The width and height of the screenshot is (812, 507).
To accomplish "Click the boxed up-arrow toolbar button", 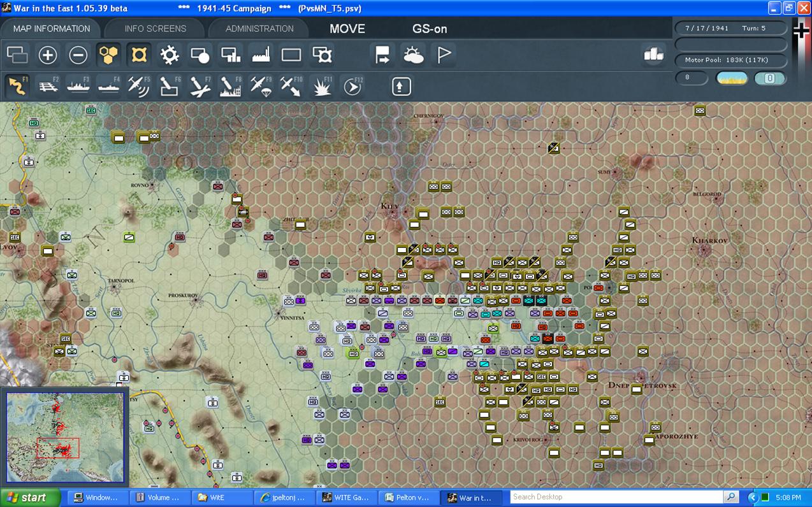I will click(x=401, y=86).
